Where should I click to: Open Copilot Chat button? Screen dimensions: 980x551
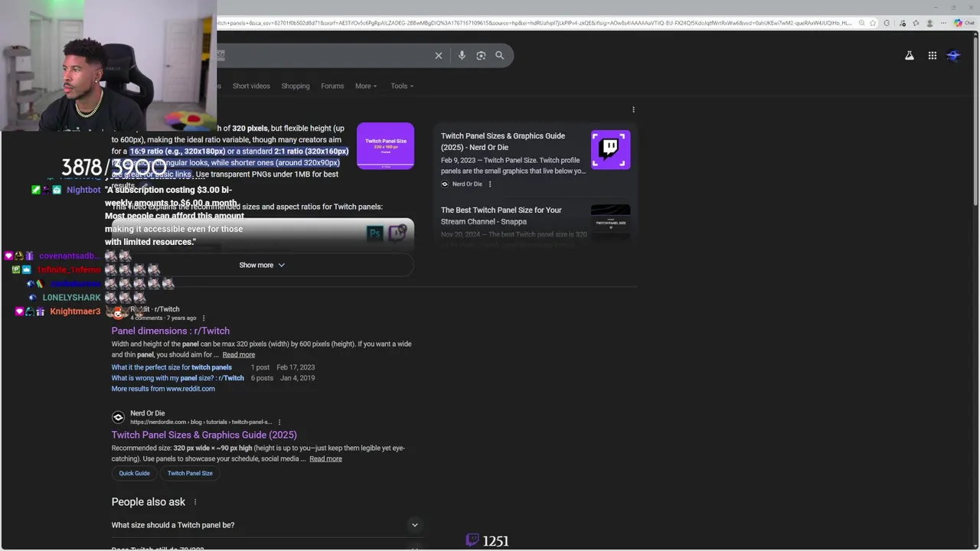tap(964, 23)
